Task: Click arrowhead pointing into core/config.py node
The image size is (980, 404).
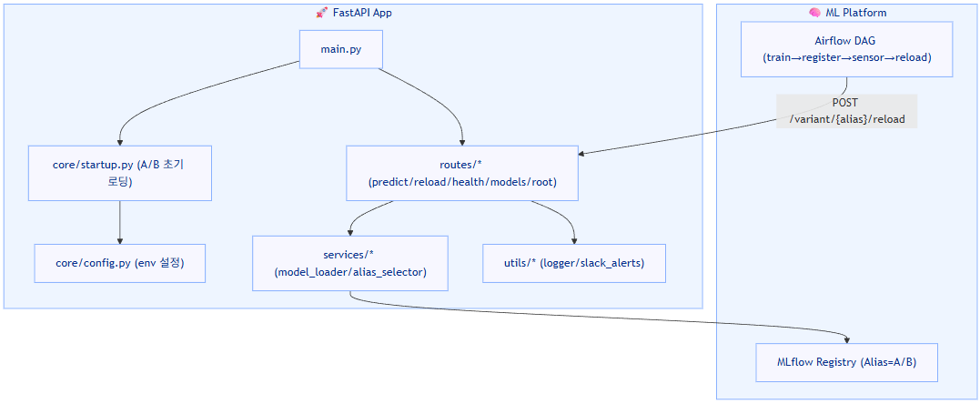Action: (120, 239)
